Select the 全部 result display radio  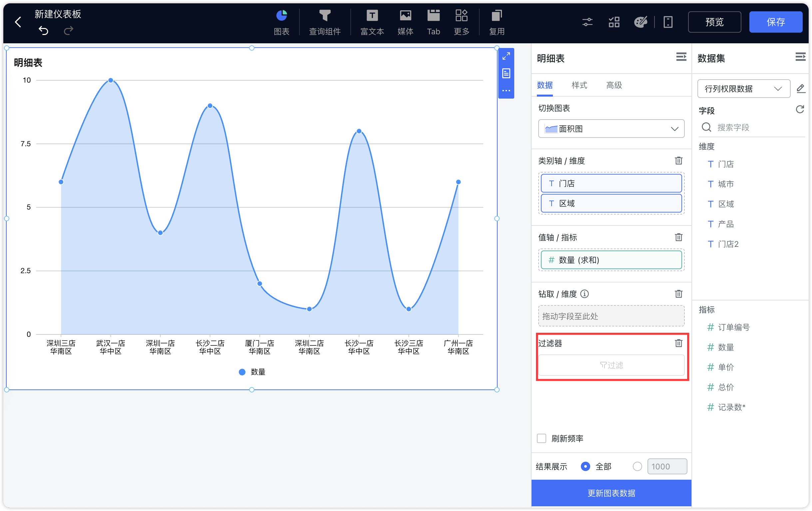[x=585, y=466]
